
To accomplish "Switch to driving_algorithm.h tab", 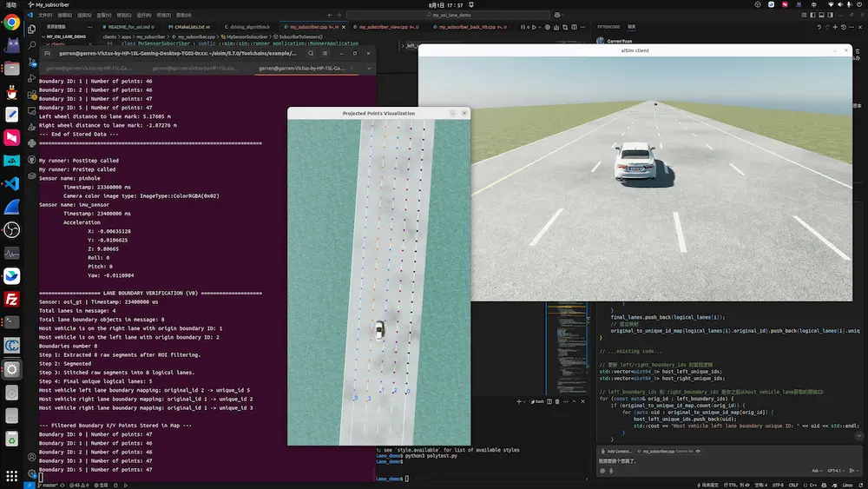I will (247, 27).
